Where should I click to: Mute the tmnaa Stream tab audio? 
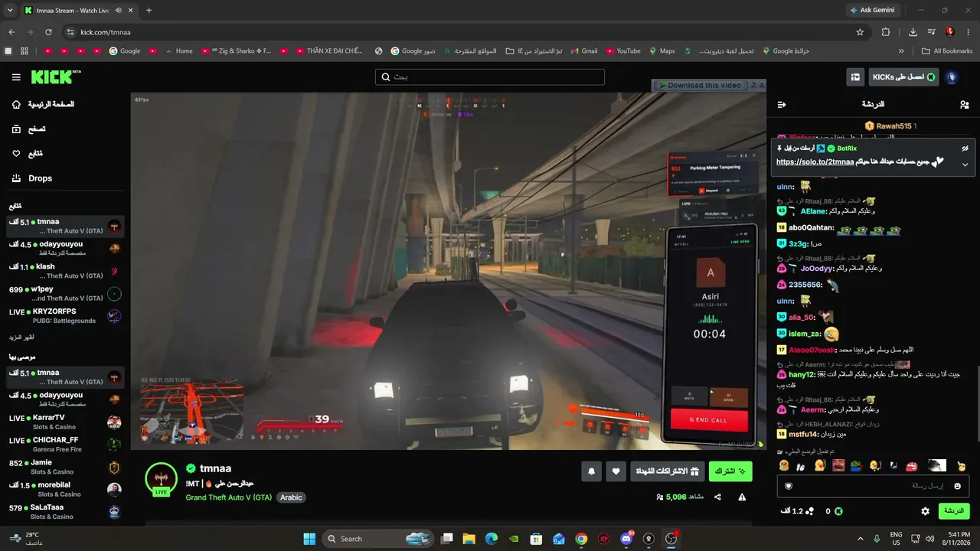tap(118, 11)
